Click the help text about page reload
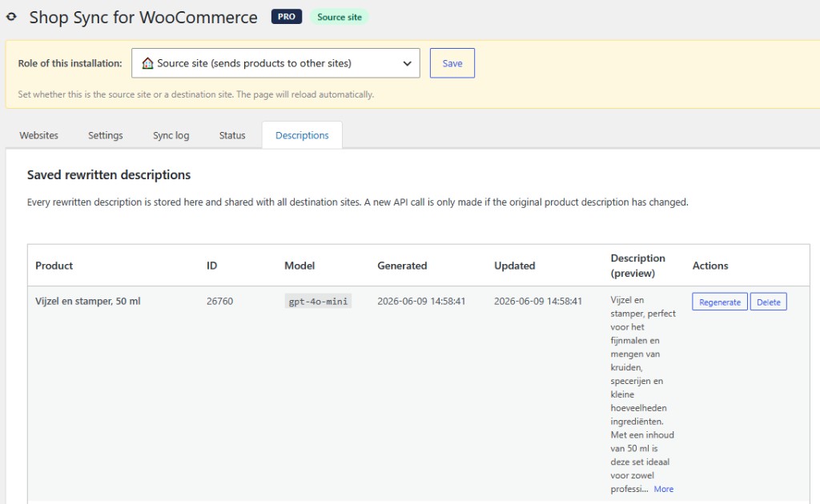This screenshot has width=820, height=504. click(x=196, y=94)
